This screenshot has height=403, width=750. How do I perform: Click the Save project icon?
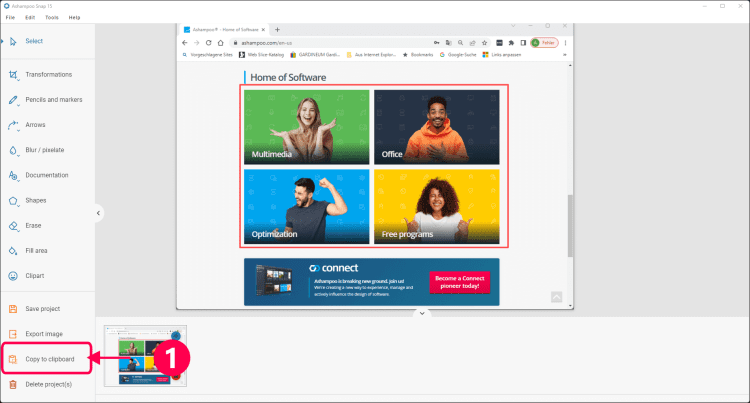click(x=13, y=309)
